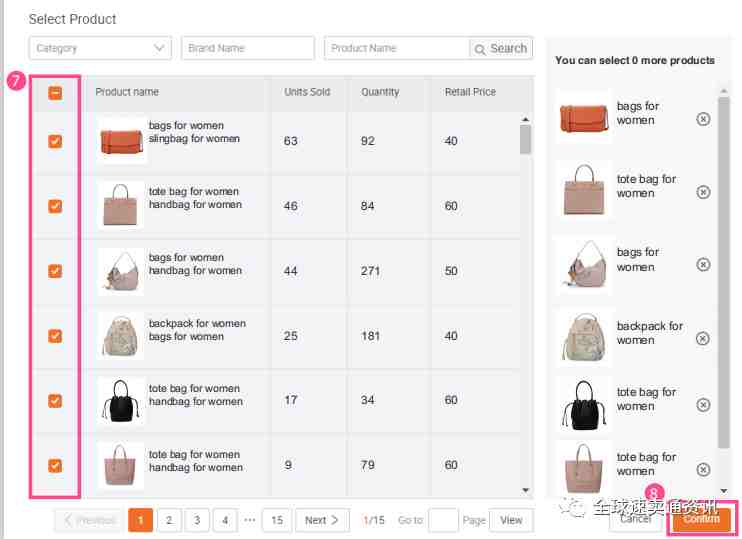Image resolution: width=742 pixels, height=539 pixels.
Task: Select current page 1 button
Action: point(141,520)
